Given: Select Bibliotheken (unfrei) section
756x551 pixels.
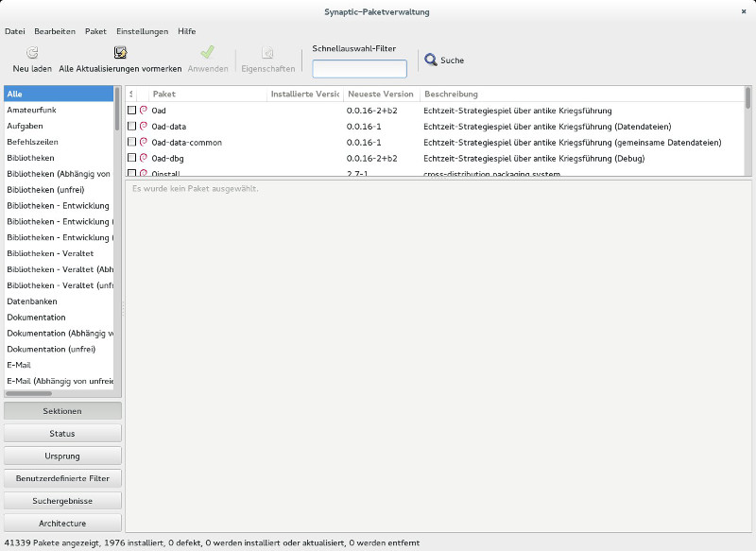Looking at the screenshot, I should (59, 189).
